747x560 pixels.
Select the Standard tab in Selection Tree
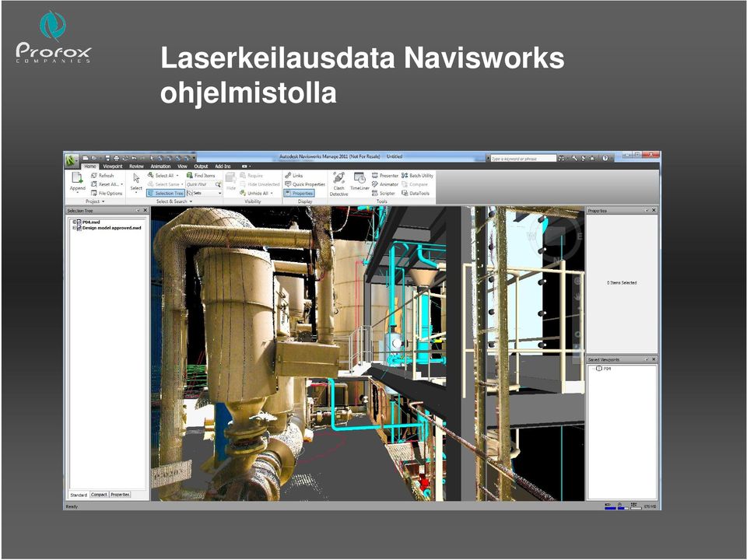[79, 495]
